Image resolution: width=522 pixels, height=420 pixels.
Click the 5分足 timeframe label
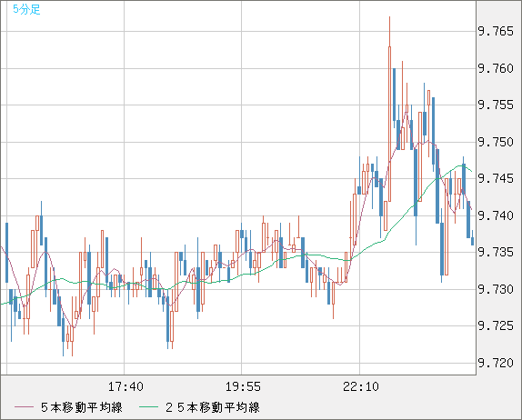click(26, 9)
